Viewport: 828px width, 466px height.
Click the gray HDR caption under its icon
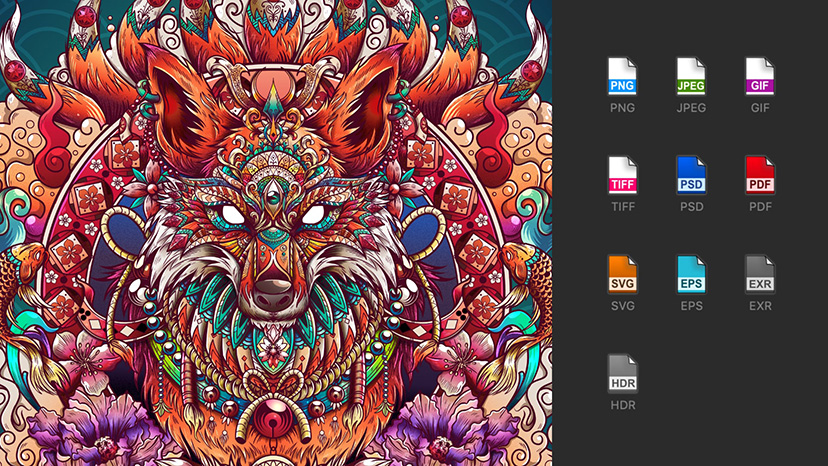click(x=623, y=405)
